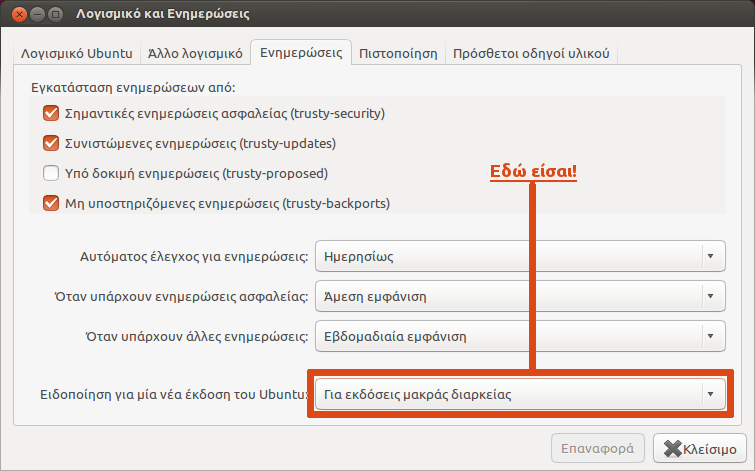
Task: Open the Ημερησίως automatic check dropdown
Action: [519, 256]
